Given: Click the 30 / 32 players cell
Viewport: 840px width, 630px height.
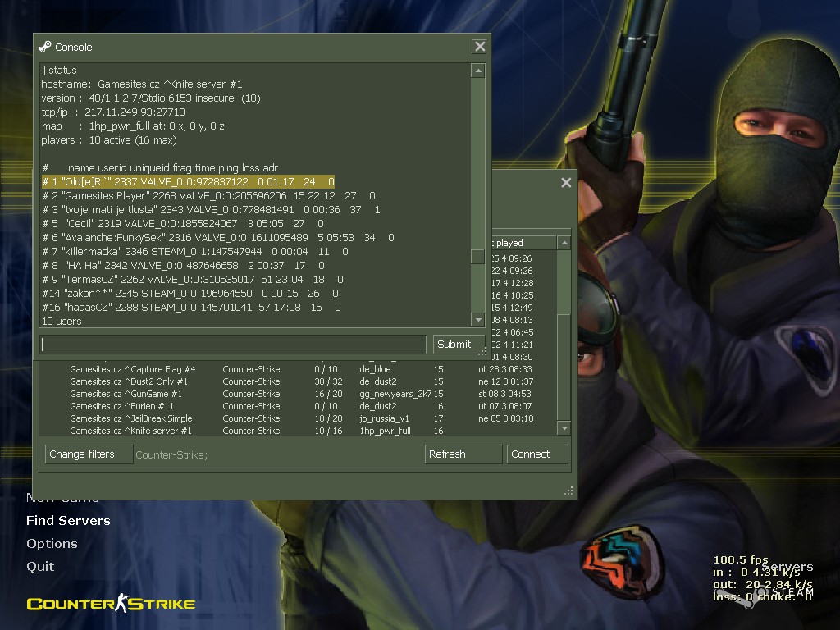Looking at the screenshot, I should 328,381.
